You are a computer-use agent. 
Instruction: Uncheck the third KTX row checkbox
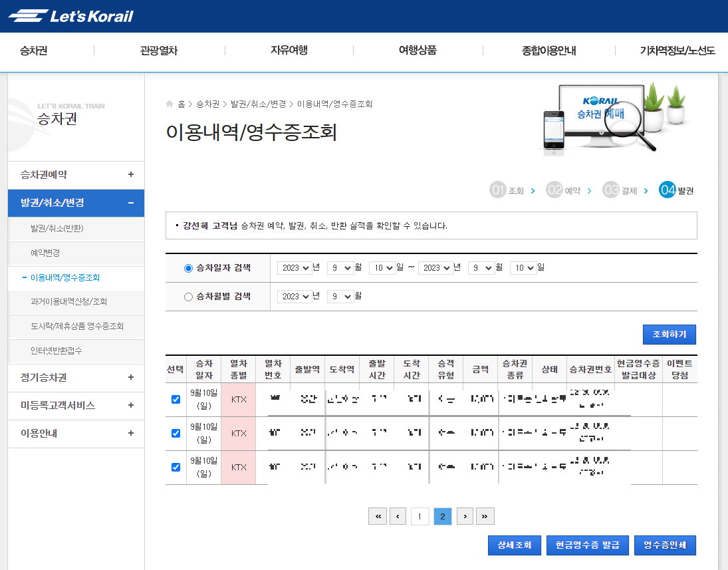[176, 467]
